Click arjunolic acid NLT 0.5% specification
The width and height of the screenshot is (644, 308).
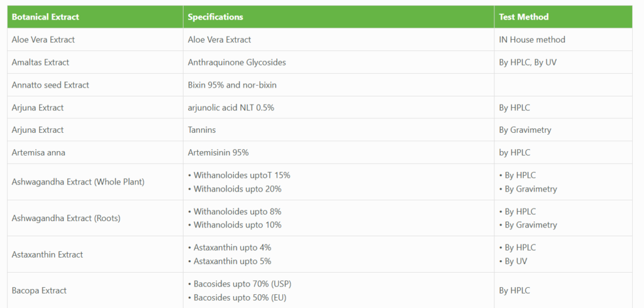click(231, 108)
